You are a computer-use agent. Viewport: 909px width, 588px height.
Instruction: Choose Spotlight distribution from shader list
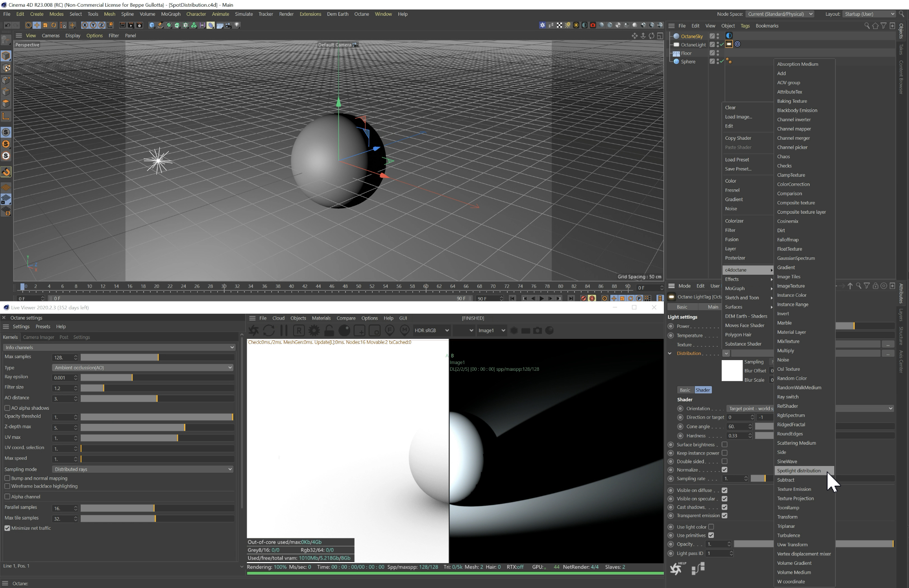799,471
